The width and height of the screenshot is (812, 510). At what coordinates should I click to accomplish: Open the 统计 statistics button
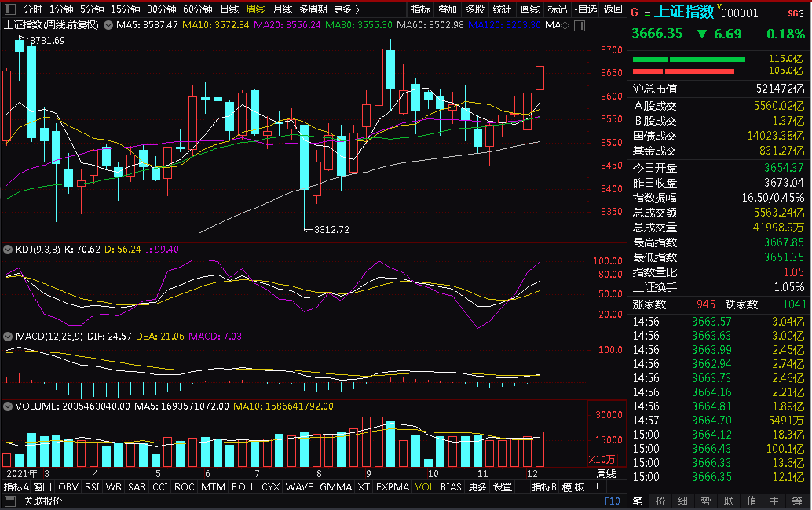point(502,9)
